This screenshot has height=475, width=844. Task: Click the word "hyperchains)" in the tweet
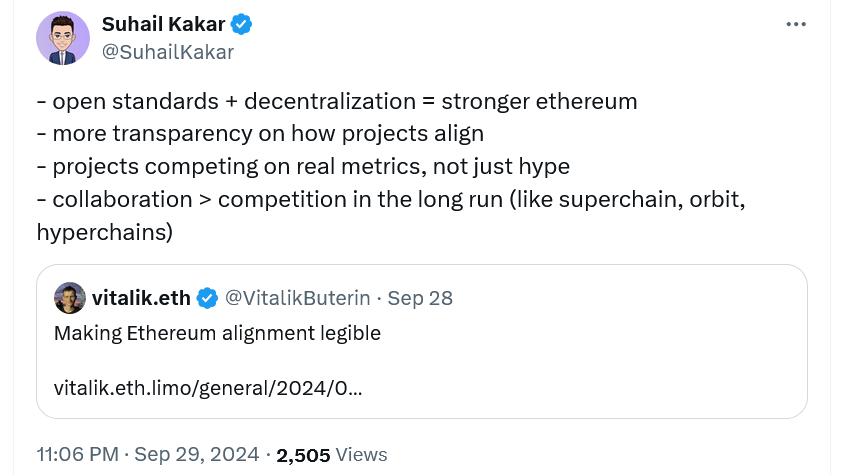tap(104, 232)
